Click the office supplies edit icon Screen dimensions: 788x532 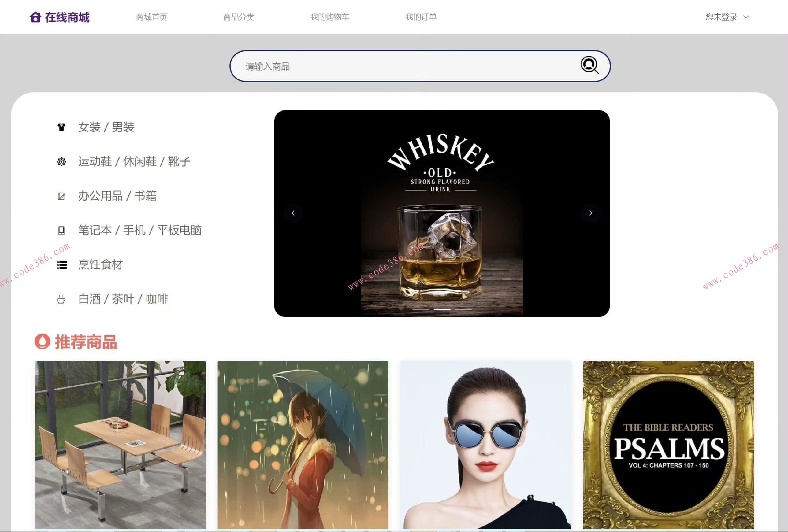point(62,196)
